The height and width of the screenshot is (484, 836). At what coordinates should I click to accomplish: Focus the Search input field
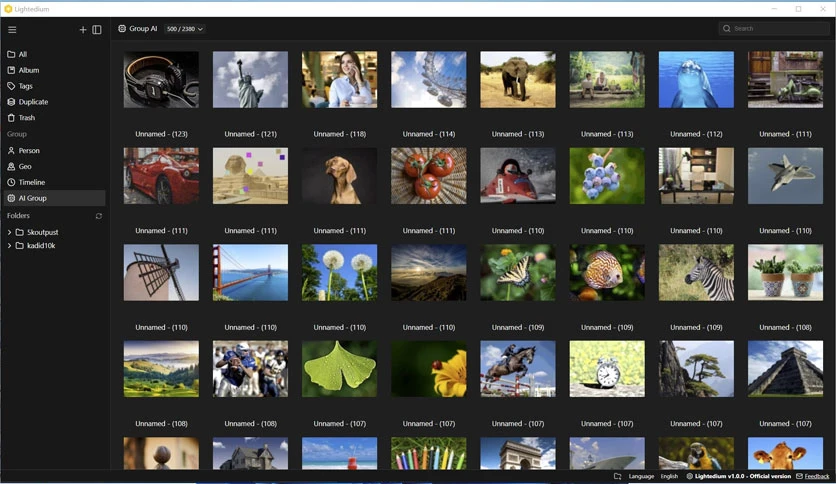pyautogui.click(x=774, y=29)
